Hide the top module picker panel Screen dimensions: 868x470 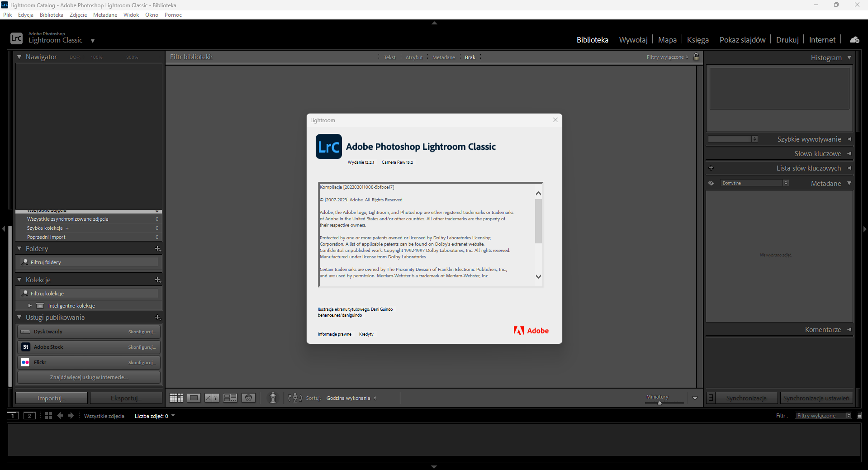pos(434,23)
